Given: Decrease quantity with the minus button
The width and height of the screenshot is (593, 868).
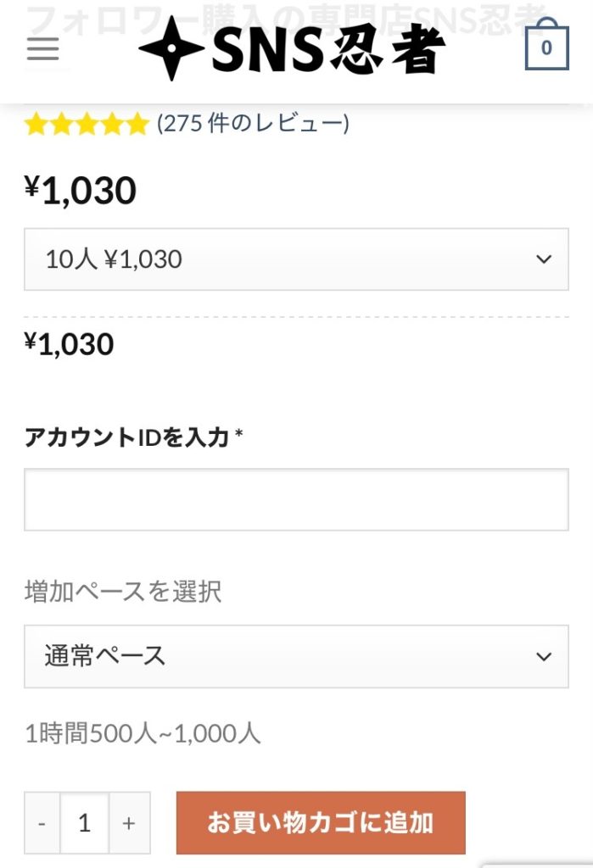Looking at the screenshot, I should pyautogui.click(x=42, y=823).
